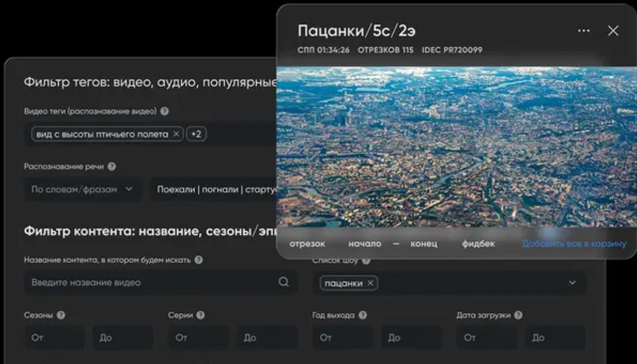Click the Дата загрузки 'До' field
Viewport: 637px width, 364px height.
(555, 338)
